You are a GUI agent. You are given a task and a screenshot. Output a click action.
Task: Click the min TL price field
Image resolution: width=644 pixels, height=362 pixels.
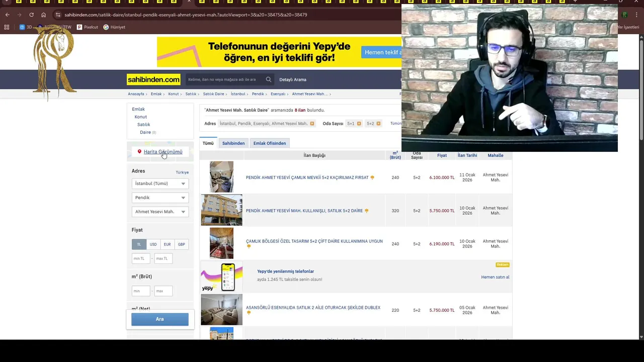click(141, 258)
